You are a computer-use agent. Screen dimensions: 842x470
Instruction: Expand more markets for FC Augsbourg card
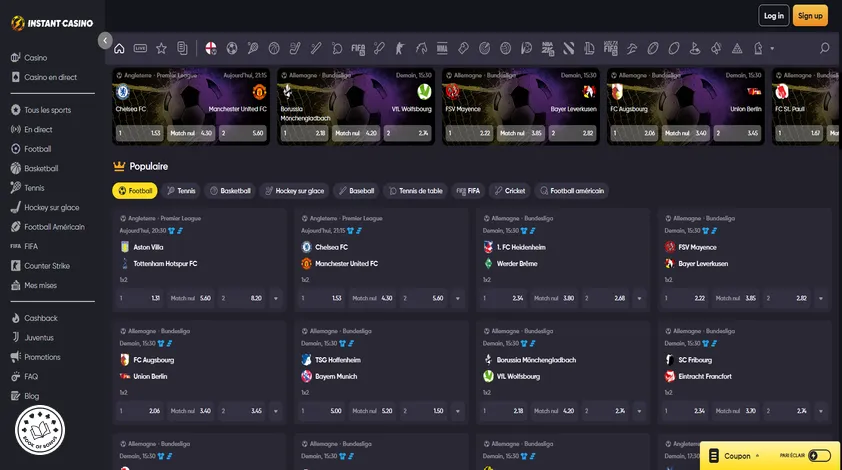pyautogui.click(x=276, y=411)
